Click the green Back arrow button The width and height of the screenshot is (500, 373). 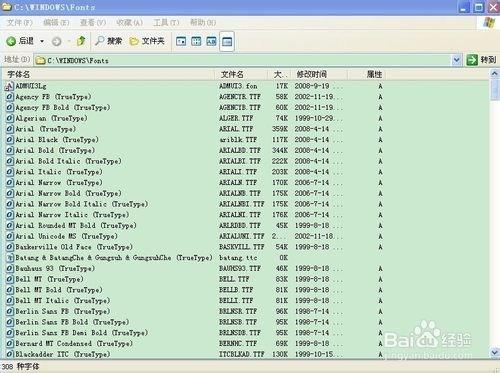[x=11, y=41]
